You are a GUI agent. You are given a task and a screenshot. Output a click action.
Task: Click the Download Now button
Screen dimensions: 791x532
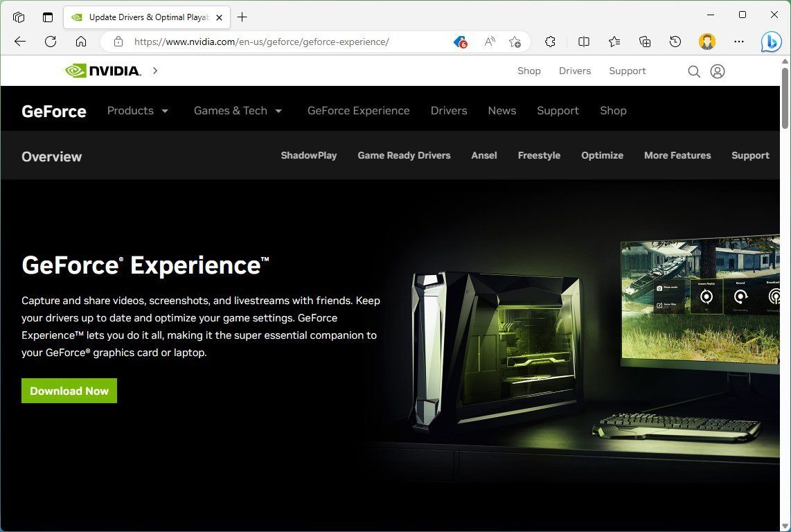[69, 391]
